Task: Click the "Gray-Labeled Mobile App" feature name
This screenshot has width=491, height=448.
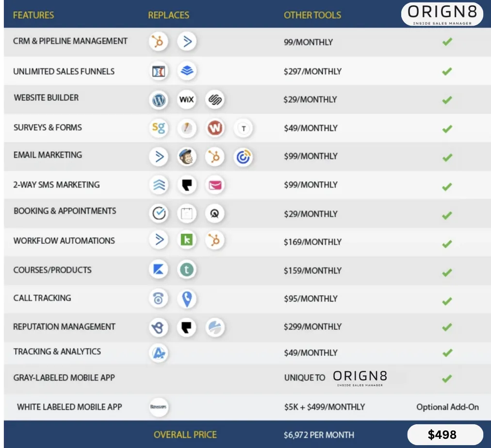Action: point(64,378)
